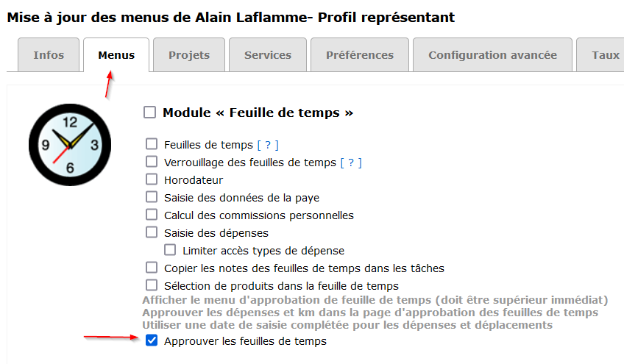Image resolution: width=624 pixels, height=364 pixels.
Task: Click help link next to Verrouillage option
Action: [350, 163]
